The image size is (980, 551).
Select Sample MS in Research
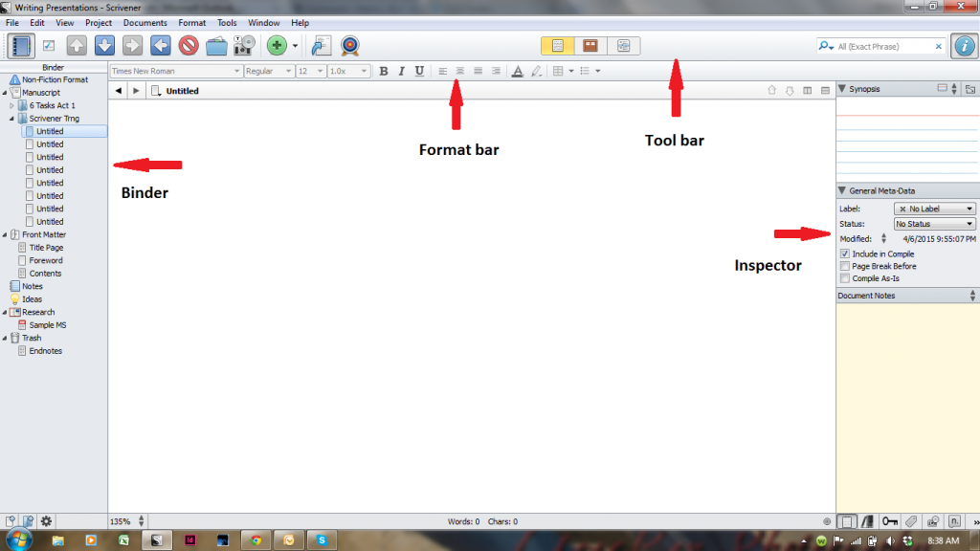48,325
